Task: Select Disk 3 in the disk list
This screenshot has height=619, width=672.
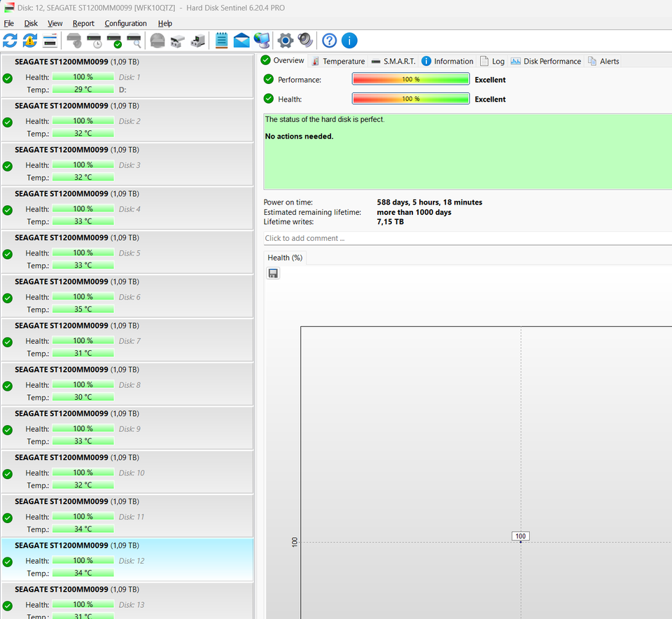Action: tap(127, 165)
